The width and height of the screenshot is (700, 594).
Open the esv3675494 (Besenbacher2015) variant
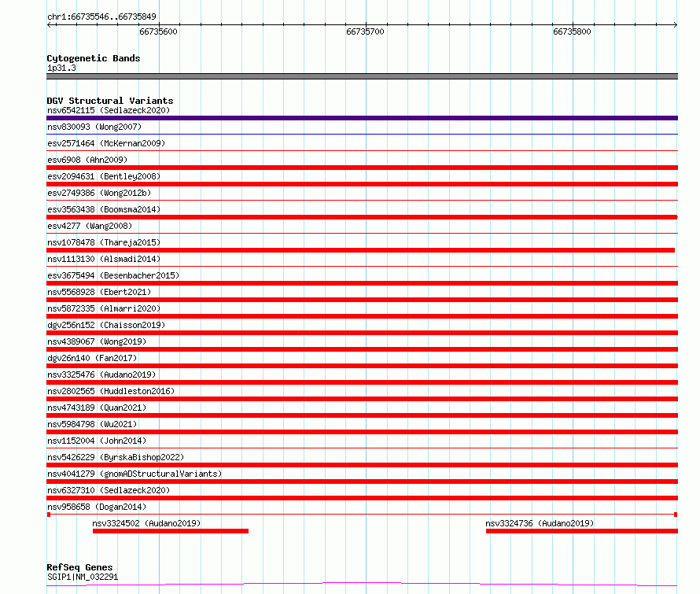pyautogui.click(x=113, y=275)
